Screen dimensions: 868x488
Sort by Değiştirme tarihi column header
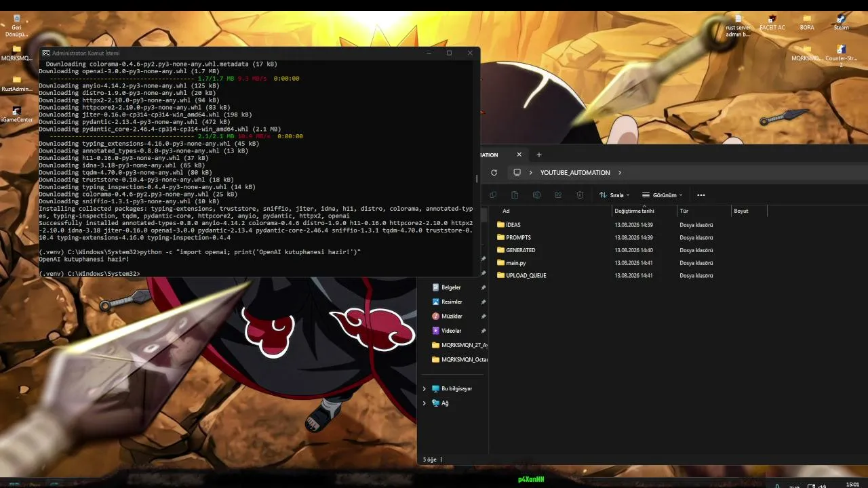(634, 211)
